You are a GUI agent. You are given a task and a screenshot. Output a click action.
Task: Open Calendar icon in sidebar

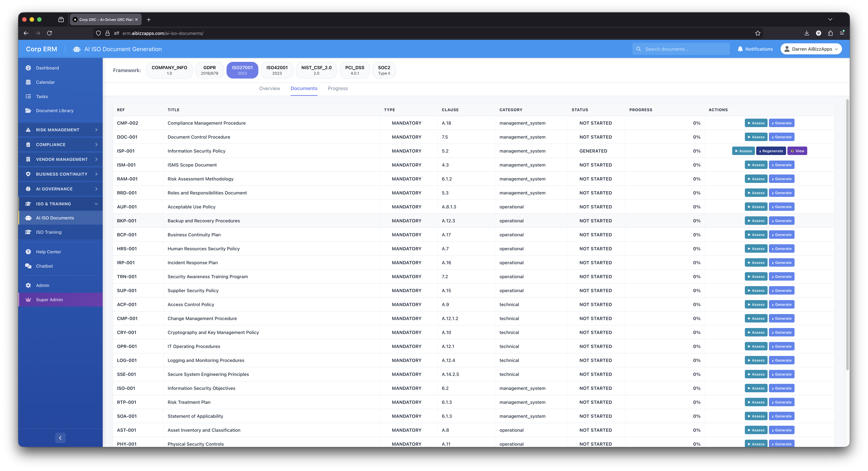click(28, 82)
